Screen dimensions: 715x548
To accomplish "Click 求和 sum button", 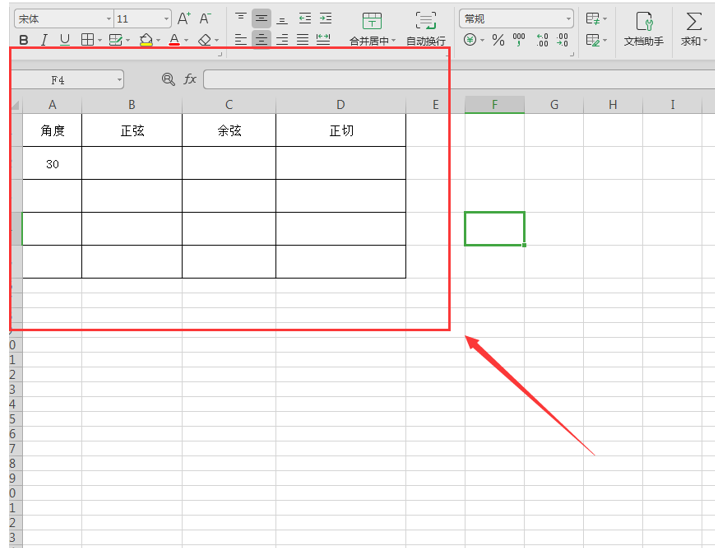I will (694, 28).
